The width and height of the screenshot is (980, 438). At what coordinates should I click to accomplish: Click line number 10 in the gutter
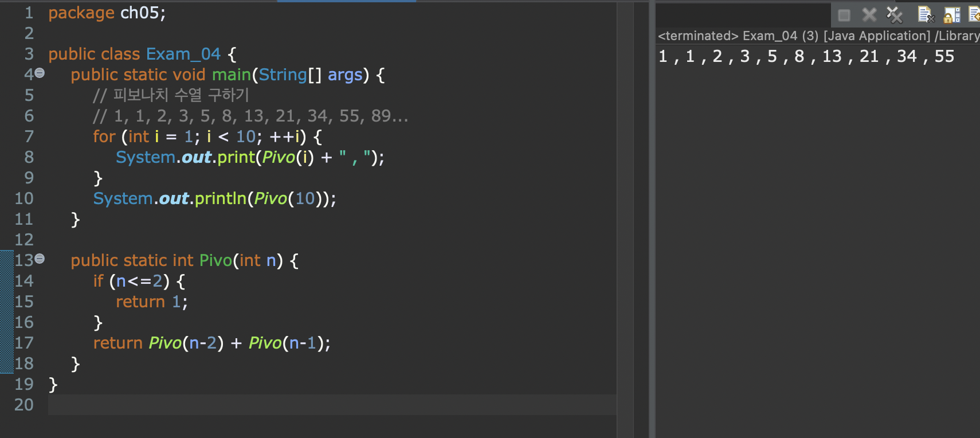click(x=24, y=198)
